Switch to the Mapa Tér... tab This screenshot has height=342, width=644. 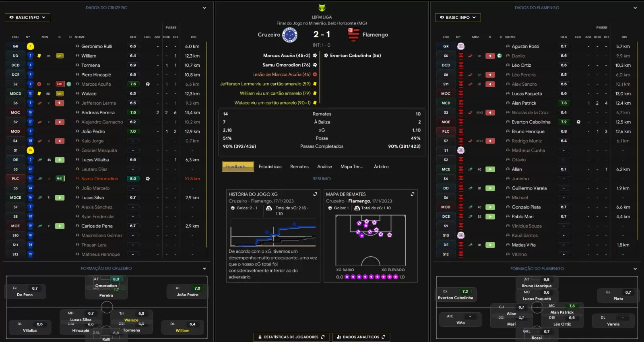click(352, 167)
